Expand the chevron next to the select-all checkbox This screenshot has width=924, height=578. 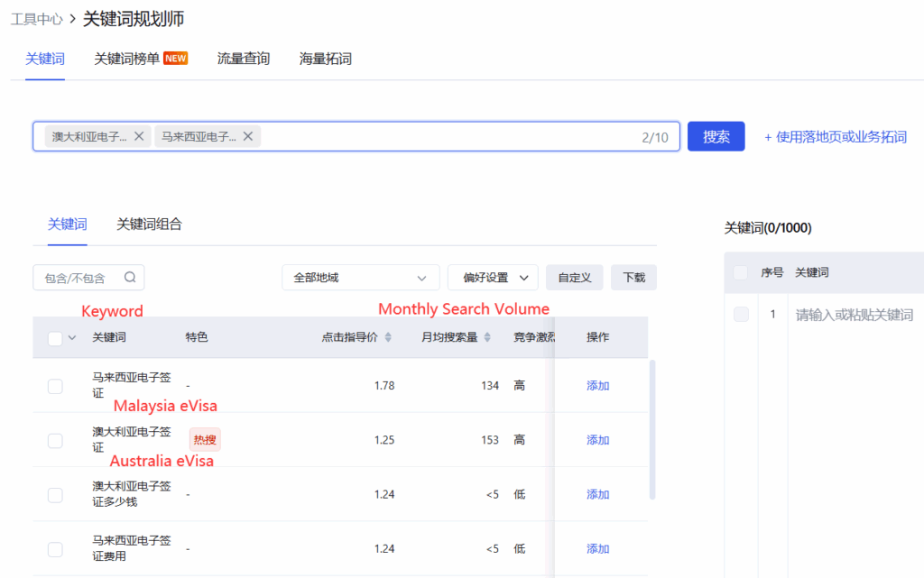(x=72, y=338)
